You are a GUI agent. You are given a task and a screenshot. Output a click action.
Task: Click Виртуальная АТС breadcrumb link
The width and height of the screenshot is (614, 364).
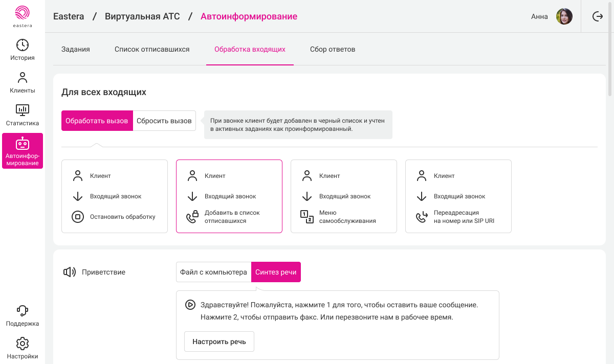(x=142, y=16)
